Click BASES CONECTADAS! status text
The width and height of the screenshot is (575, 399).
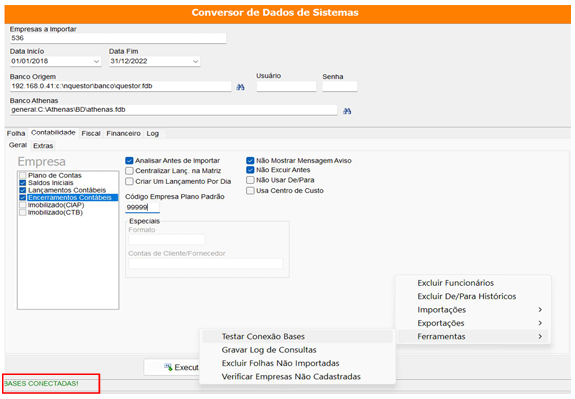point(41,384)
